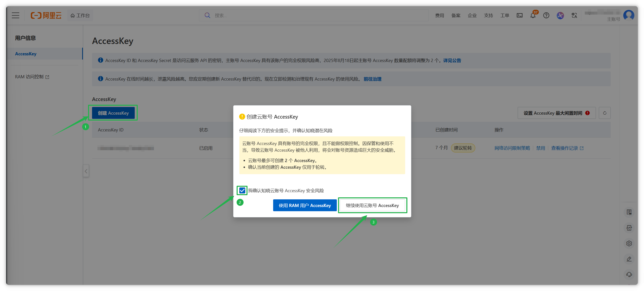Click the Aliyun logo
This screenshot has height=291, width=644.
coord(46,16)
